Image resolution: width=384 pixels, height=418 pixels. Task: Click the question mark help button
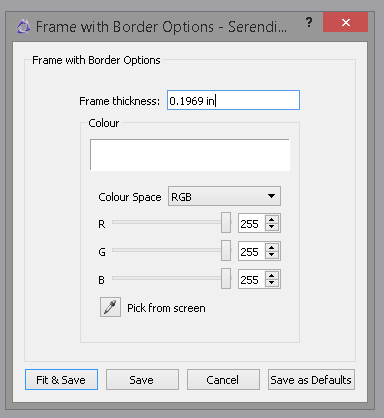[x=309, y=22]
